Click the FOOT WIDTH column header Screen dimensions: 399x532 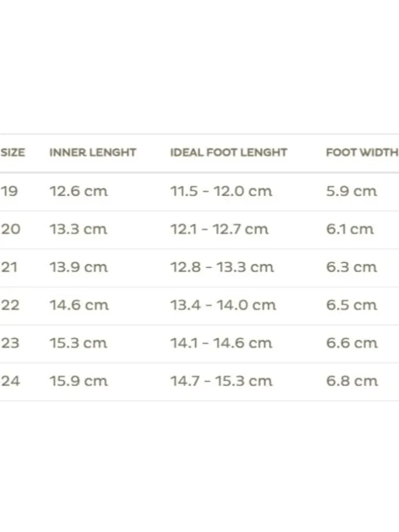click(x=362, y=153)
